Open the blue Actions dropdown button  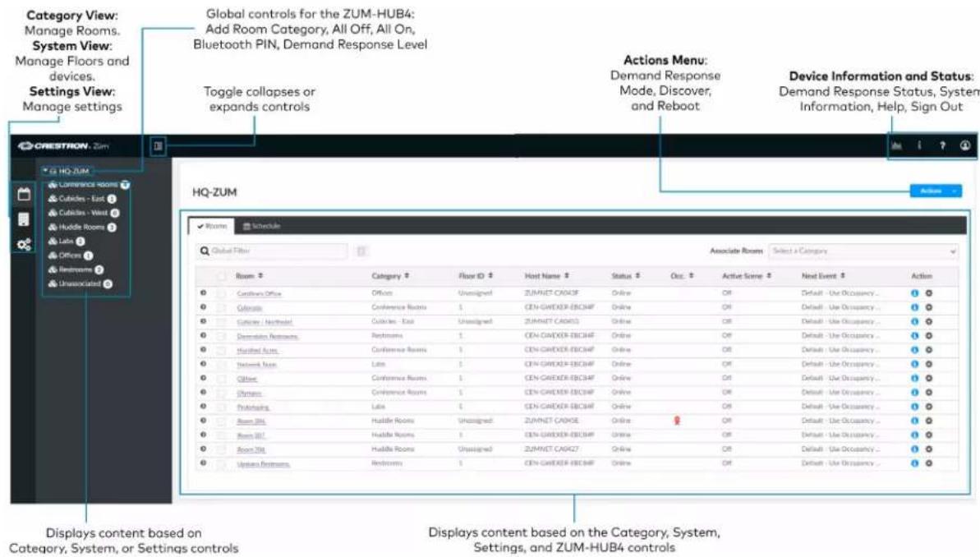[x=936, y=191]
